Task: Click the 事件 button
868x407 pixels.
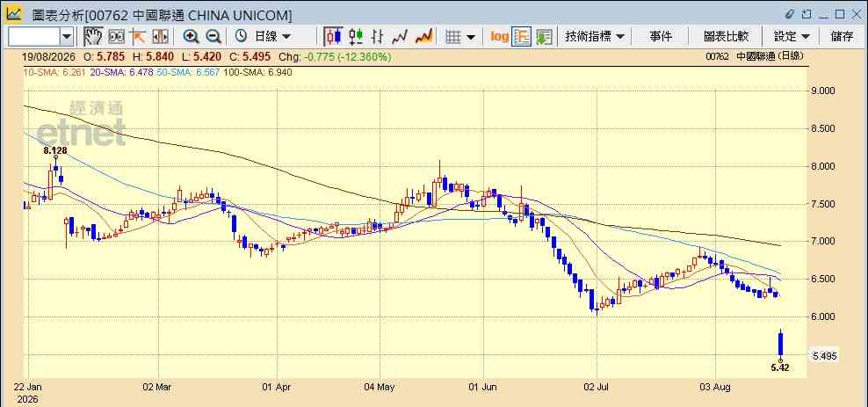Action: (661, 37)
